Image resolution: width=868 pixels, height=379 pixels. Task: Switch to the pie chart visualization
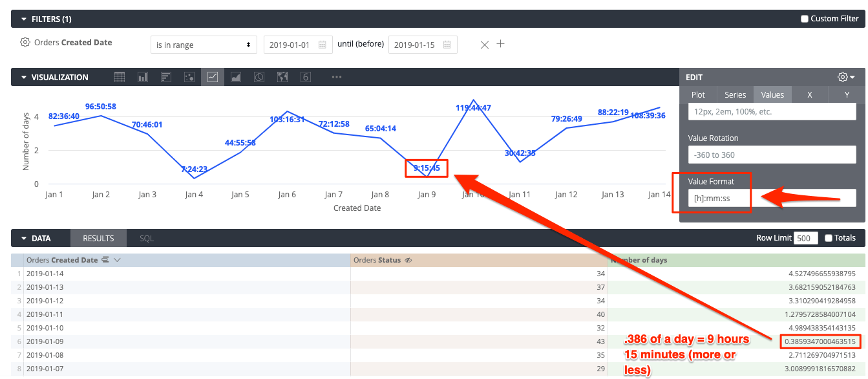(x=259, y=76)
